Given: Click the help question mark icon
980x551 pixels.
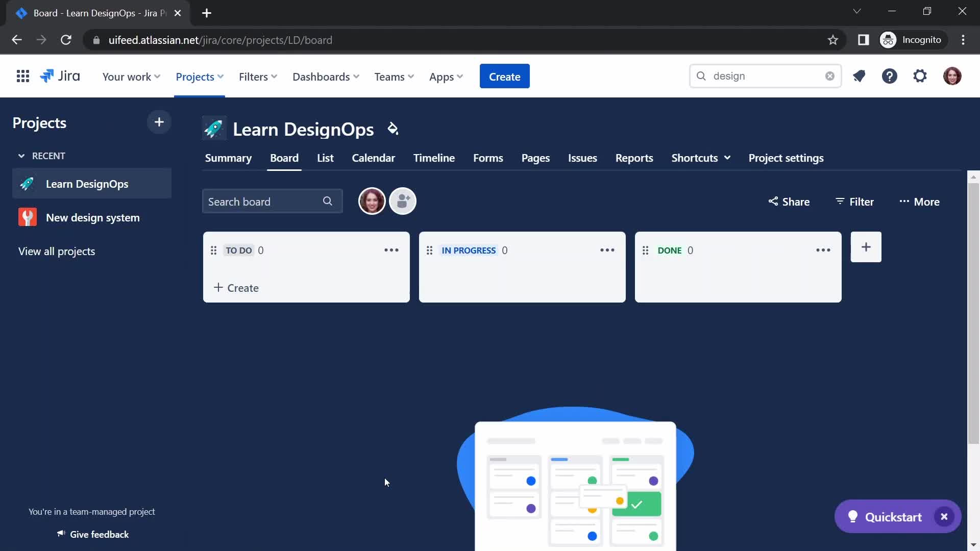Looking at the screenshot, I should (890, 76).
